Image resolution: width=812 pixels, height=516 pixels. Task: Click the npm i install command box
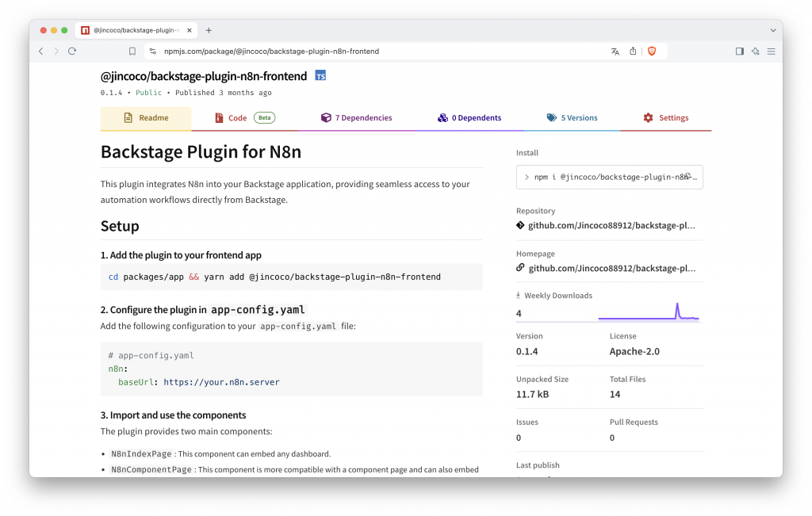609,177
